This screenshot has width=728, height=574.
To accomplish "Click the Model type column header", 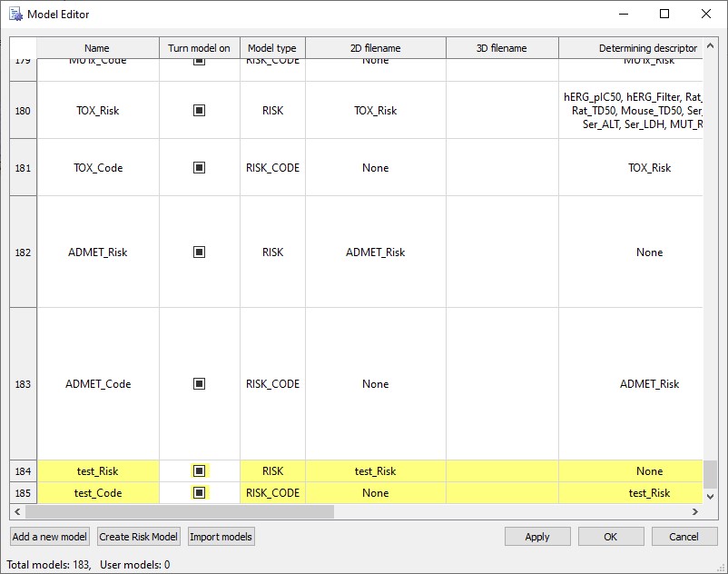I will point(272,48).
